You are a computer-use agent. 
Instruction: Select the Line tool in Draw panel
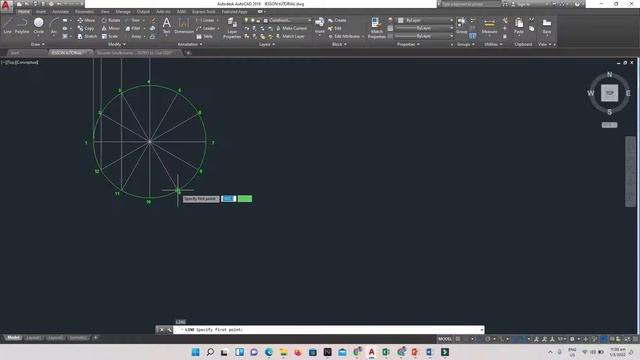pos(7,25)
